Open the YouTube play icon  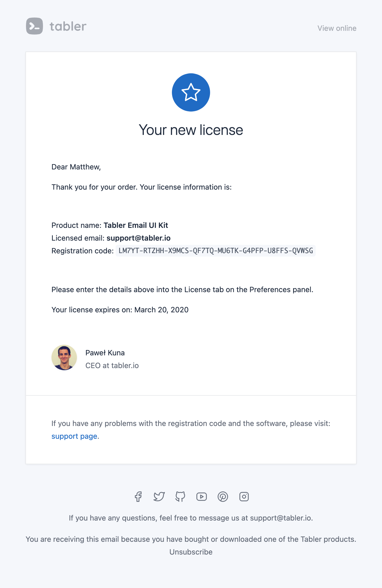pos(202,497)
